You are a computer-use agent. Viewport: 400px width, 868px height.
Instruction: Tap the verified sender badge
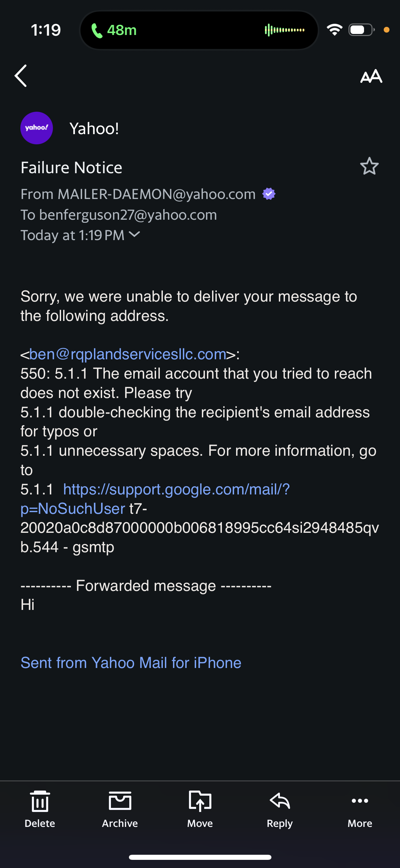(269, 194)
